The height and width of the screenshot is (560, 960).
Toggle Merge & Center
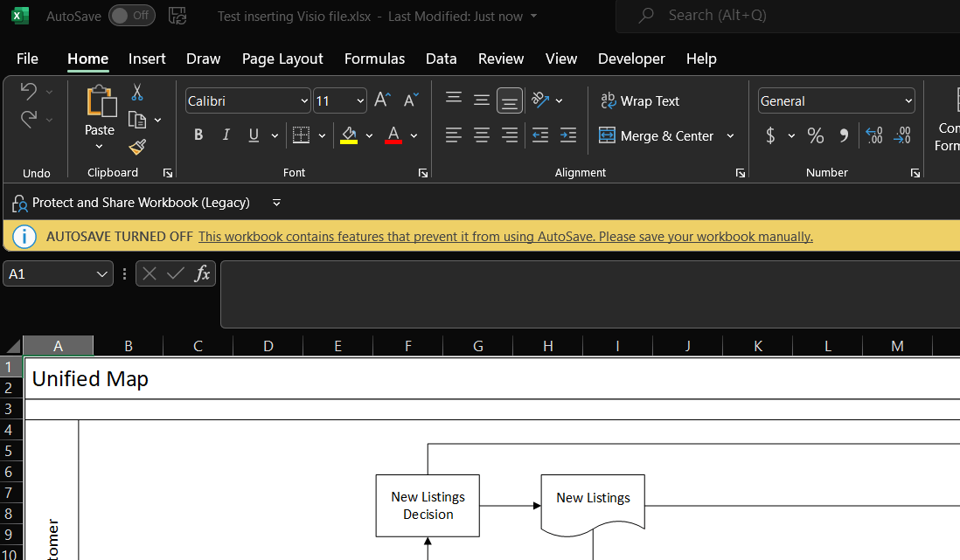tap(656, 136)
